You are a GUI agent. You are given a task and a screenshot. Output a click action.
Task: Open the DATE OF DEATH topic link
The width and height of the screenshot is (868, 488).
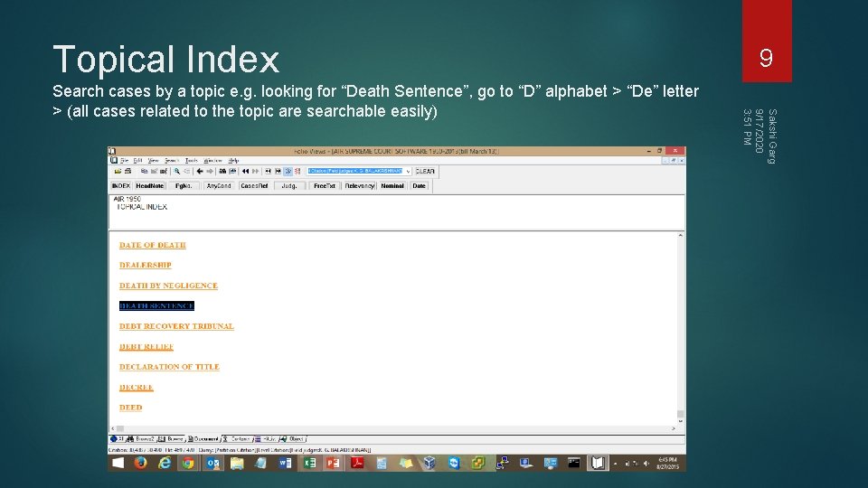tap(153, 245)
